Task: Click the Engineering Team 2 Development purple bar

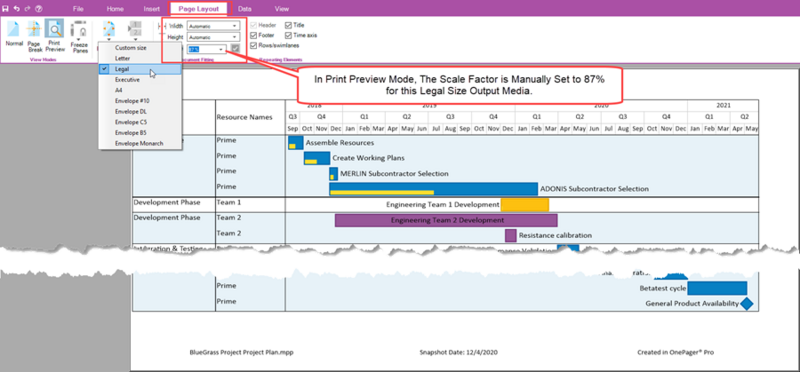Action: click(x=446, y=220)
